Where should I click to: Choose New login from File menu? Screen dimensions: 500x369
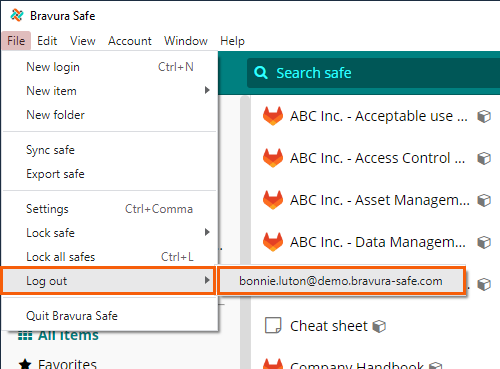tap(110, 67)
